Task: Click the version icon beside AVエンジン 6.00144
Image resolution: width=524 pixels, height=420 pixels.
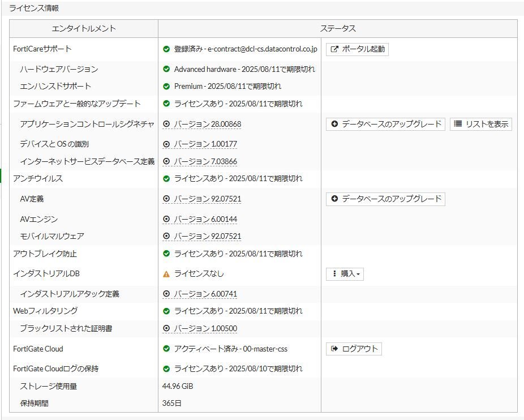Action: 166,219
